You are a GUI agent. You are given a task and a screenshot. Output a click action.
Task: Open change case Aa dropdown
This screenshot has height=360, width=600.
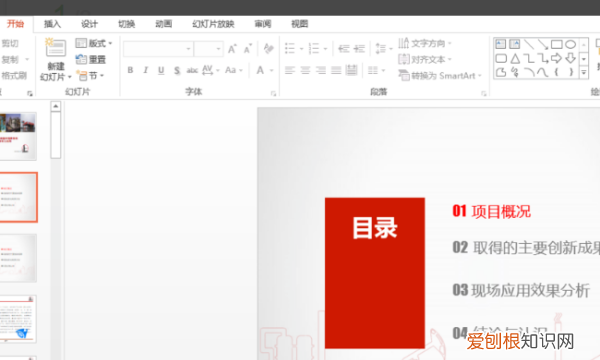[233, 70]
